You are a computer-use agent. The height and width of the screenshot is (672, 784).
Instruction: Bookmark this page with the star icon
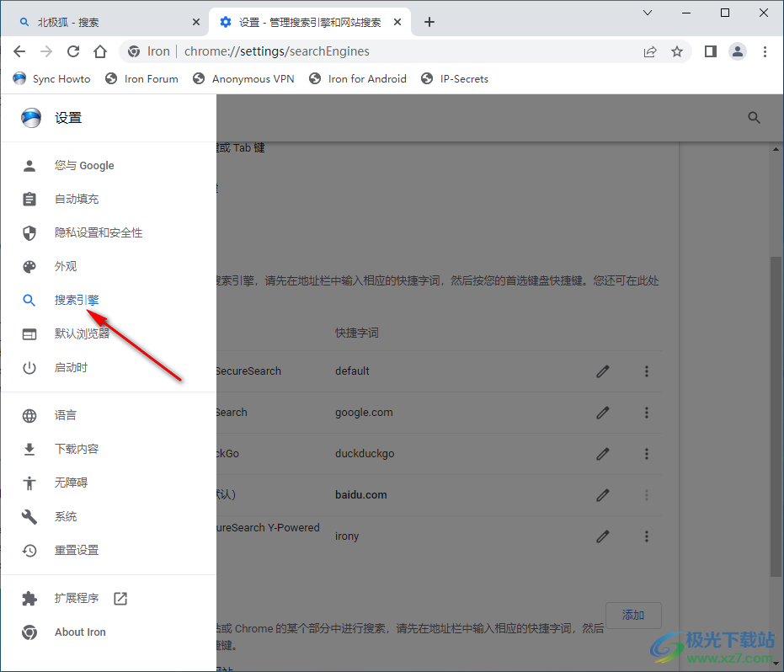point(677,51)
